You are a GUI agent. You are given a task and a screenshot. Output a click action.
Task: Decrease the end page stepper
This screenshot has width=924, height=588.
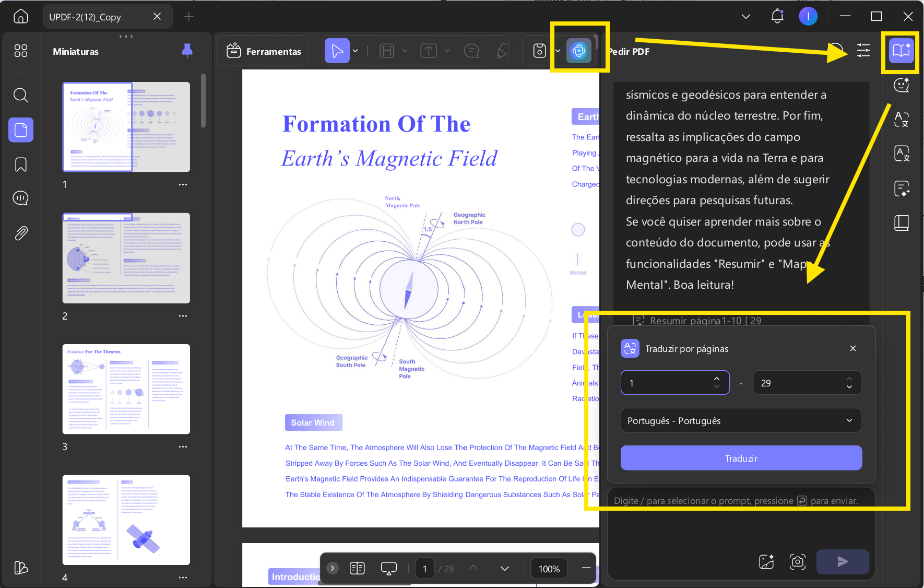[x=849, y=387]
